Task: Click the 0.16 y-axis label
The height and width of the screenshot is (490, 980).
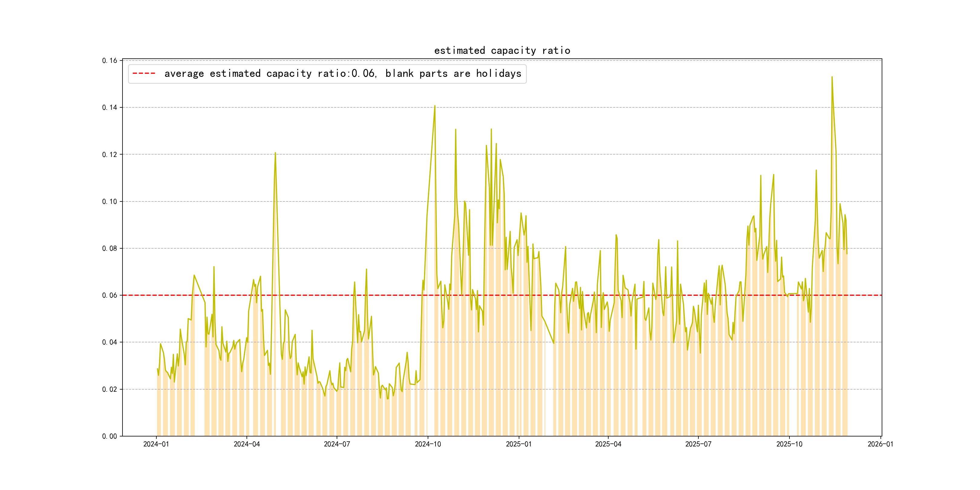Action: pos(109,60)
